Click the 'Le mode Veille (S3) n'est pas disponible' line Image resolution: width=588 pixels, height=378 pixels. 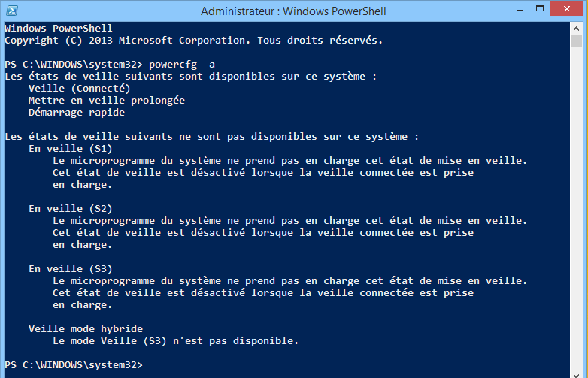(x=175, y=340)
